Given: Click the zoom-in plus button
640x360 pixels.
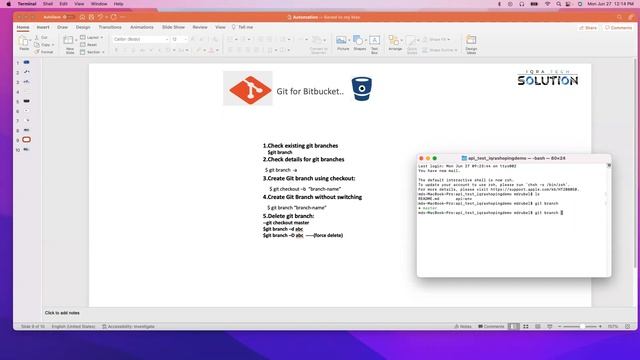Looking at the screenshot, I should tap(600, 327).
